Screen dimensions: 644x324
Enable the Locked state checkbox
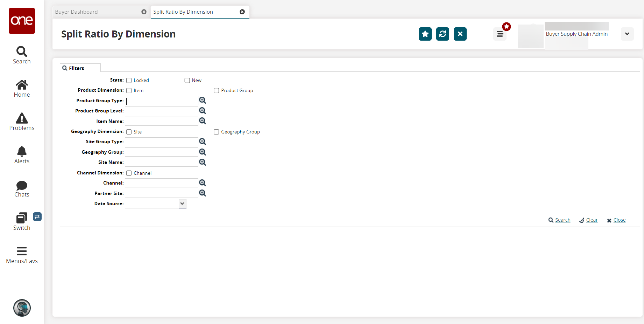pyautogui.click(x=129, y=81)
